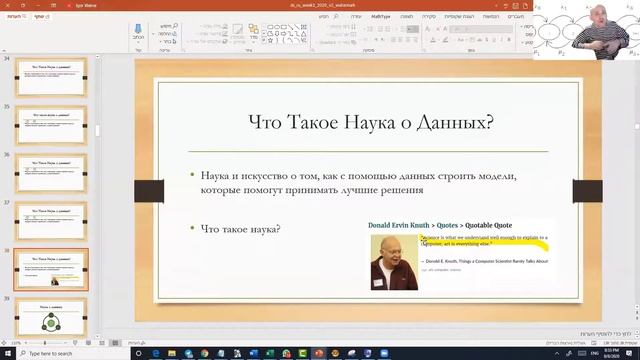Click the slide panel scroll down arrow

coord(97,337)
